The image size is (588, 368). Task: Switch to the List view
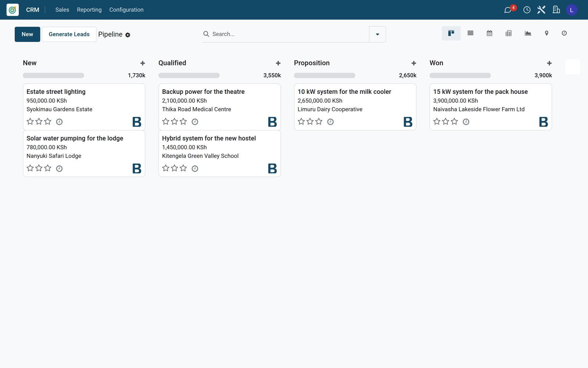click(470, 33)
